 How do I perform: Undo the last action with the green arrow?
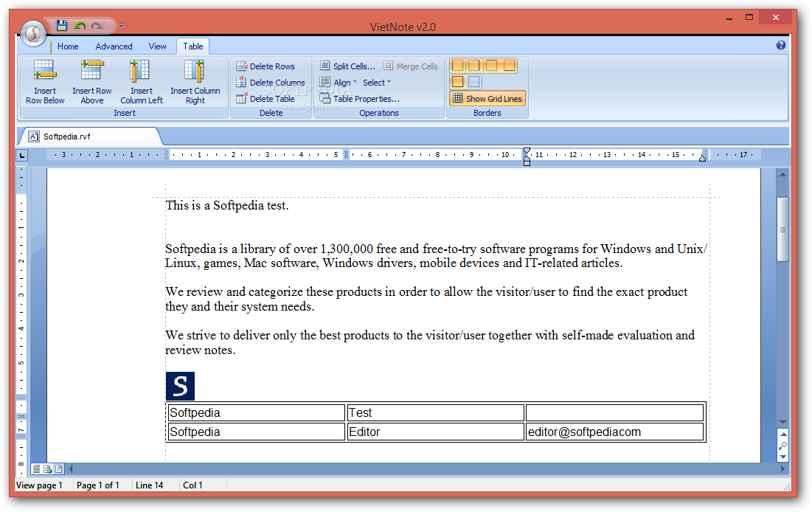[79, 25]
